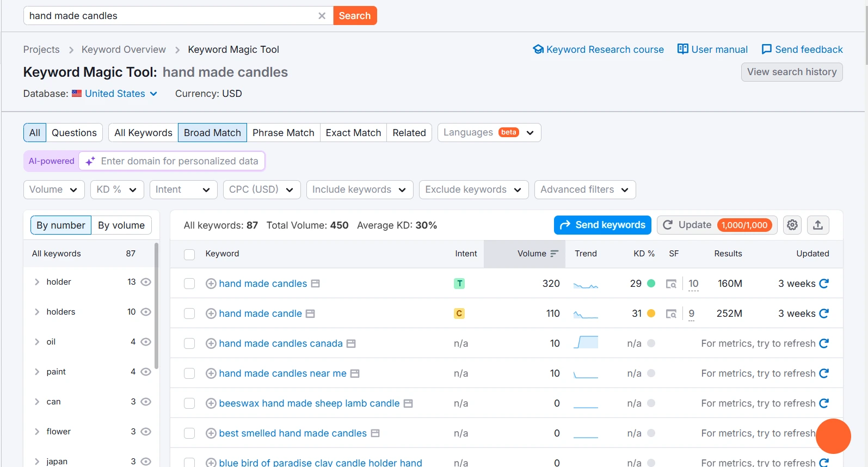The height and width of the screenshot is (467, 868).
Task: Open the User manual link
Action: coord(712,50)
